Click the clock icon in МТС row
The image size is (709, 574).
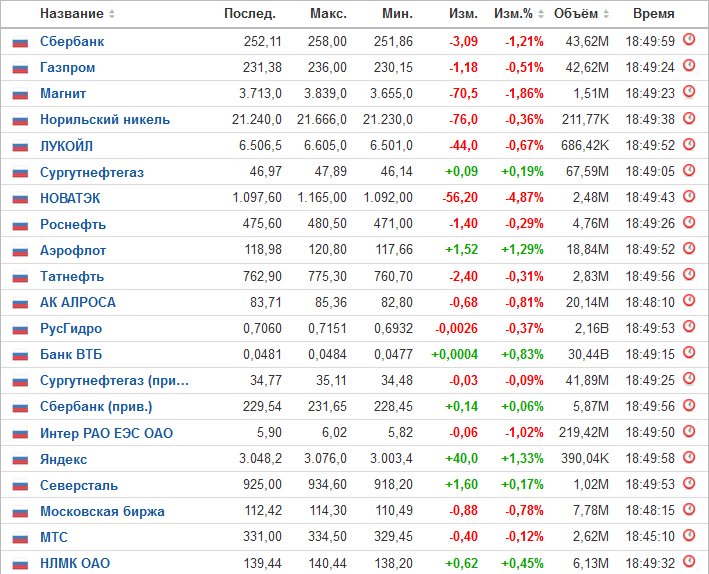coord(689,535)
